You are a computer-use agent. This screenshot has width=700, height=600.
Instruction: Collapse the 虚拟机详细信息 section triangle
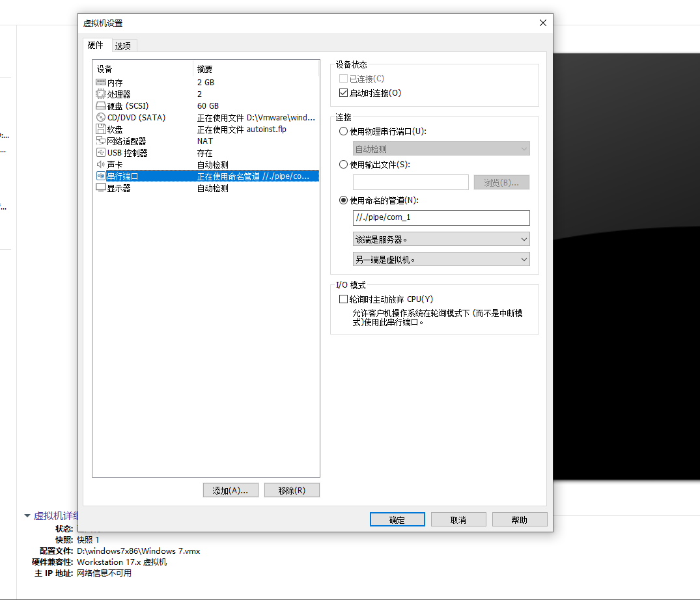tap(27, 515)
